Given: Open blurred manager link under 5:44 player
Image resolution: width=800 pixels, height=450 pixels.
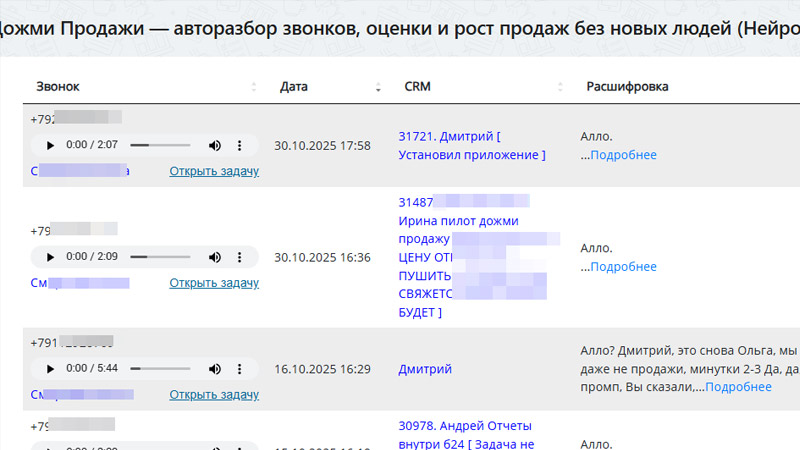Looking at the screenshot, I should (82, 394).
